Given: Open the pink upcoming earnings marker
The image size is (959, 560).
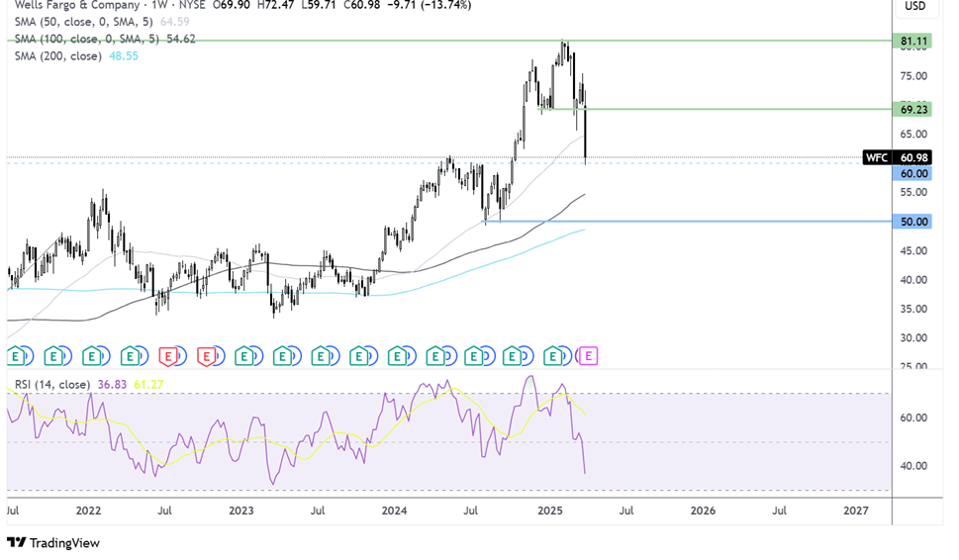Looking at the screenshot, I should click(x=588, y=355).
